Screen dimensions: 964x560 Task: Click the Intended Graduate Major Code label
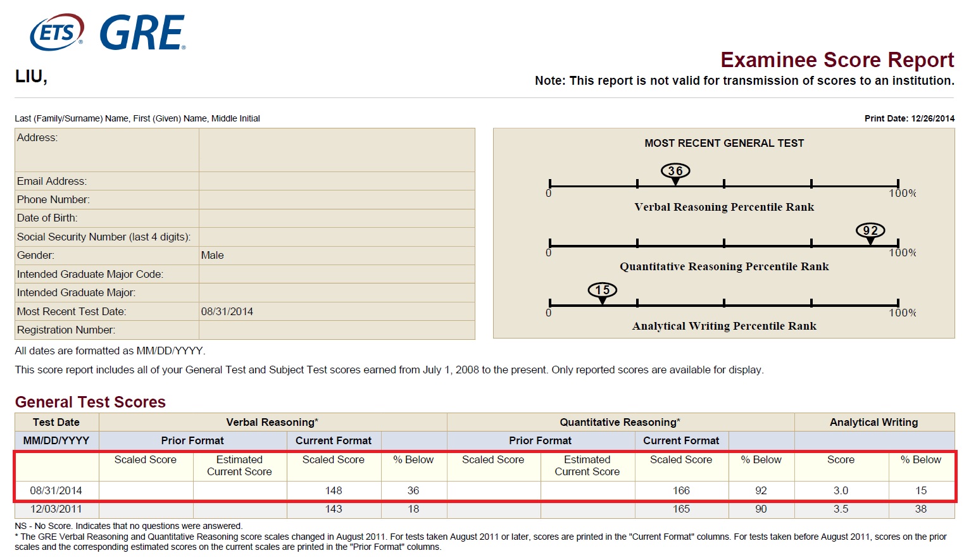click(90, 274)
